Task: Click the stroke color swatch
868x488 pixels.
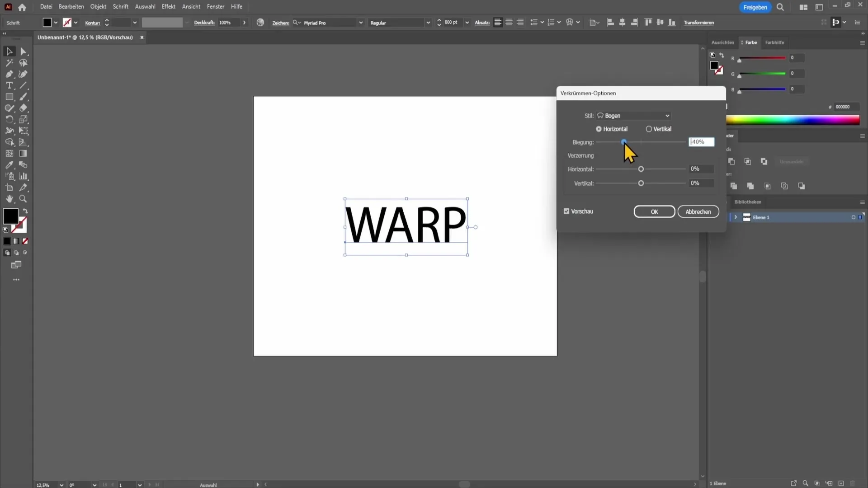Action: 19,225
